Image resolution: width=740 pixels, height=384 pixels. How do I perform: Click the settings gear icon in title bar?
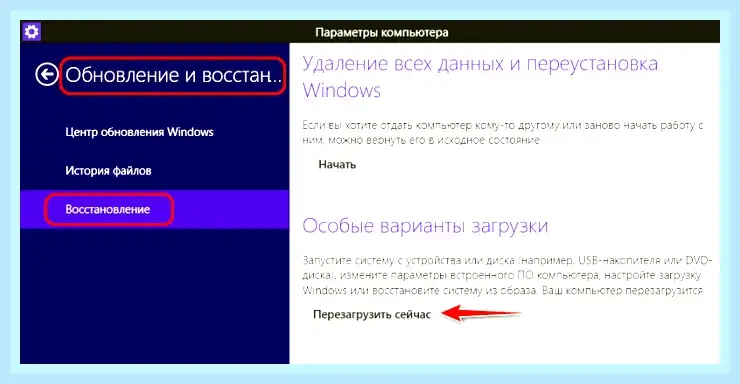coord(32,32)
